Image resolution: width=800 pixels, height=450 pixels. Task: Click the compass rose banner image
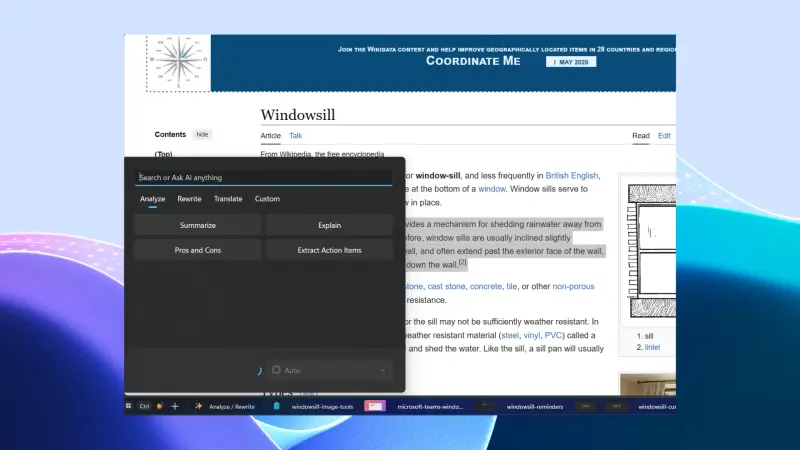(x=179, y=63)
